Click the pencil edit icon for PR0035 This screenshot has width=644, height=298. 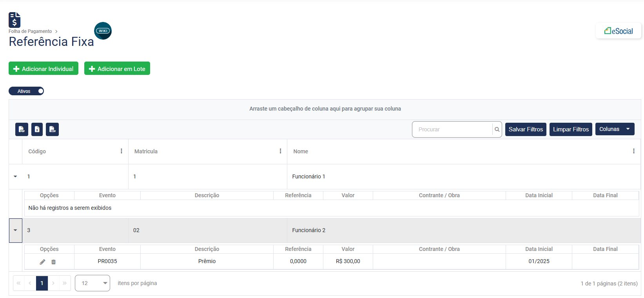(x=42, y=262)
